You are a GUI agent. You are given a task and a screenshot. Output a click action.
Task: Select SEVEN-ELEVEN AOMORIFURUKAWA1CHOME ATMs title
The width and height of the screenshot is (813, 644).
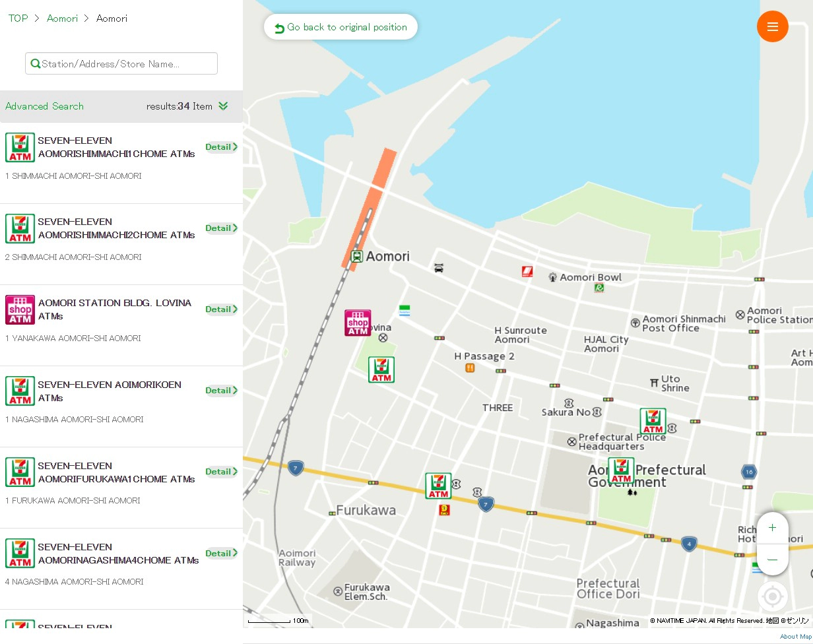pos(117,472)
